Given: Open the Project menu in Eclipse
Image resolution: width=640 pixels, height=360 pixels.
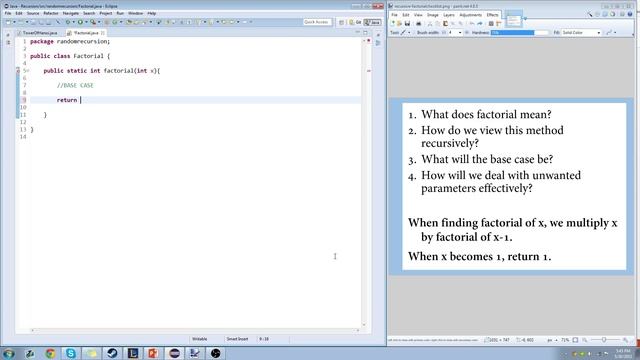Looking at the screenshot, I should (x=106, y=13).
